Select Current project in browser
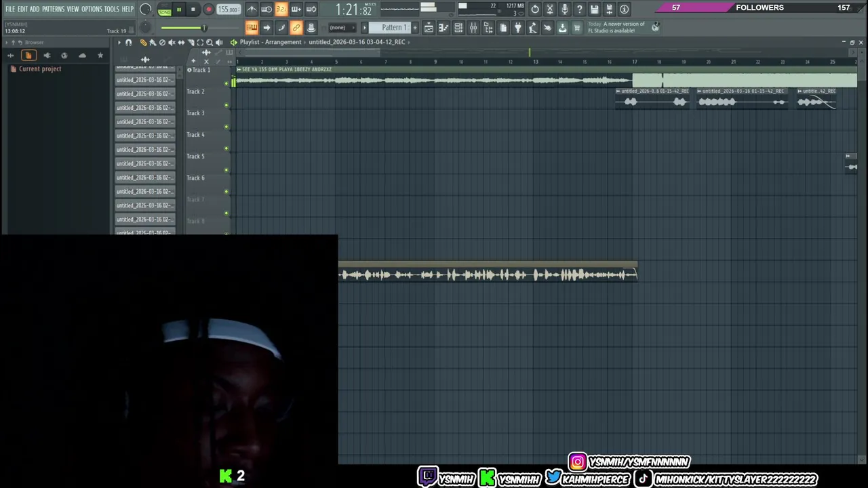The width and height of the screenshot is (868, 488). (x=40, y=68)
